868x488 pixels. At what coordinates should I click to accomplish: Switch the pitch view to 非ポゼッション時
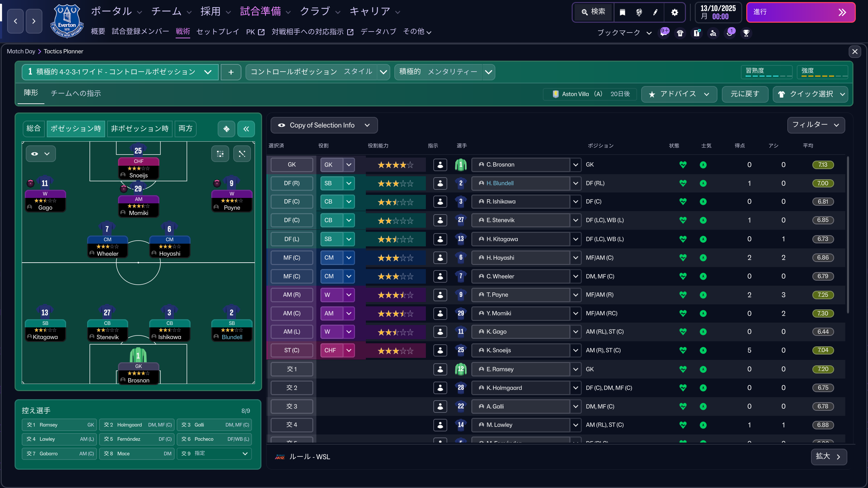[140, 129]
